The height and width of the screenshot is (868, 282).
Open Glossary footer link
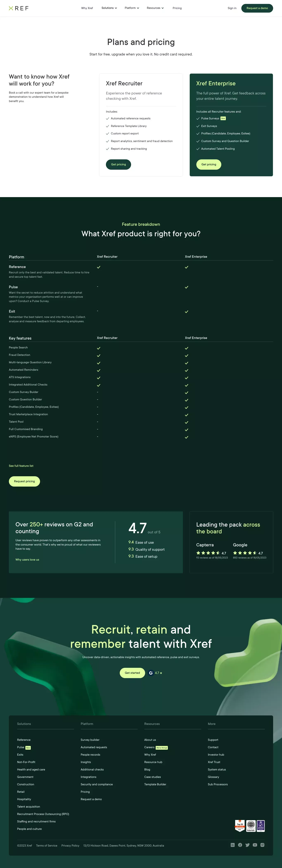[213, 777]
